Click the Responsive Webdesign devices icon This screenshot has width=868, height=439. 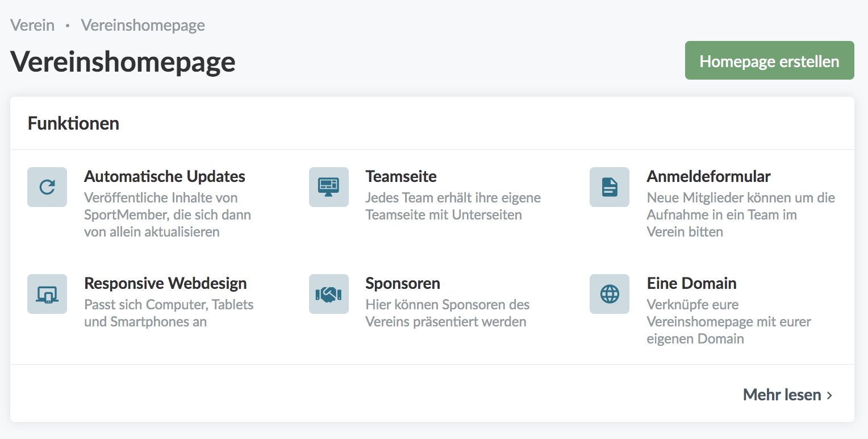[47, 294]
